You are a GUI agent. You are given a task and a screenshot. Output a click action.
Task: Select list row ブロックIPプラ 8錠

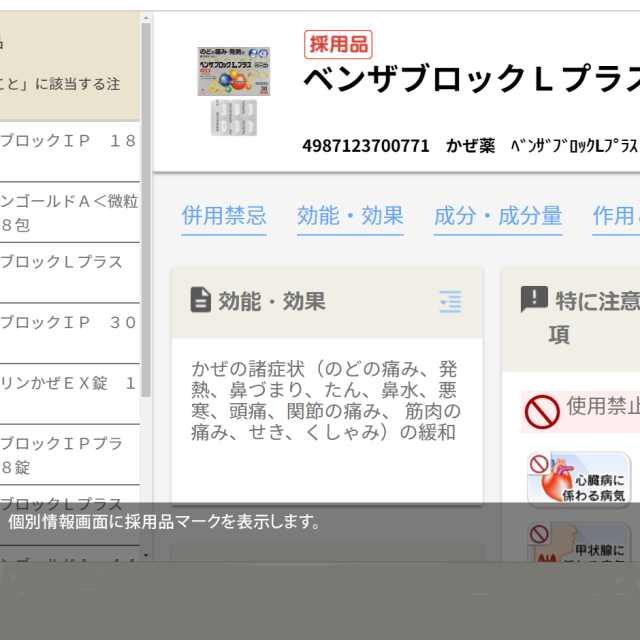pos(69,455)
